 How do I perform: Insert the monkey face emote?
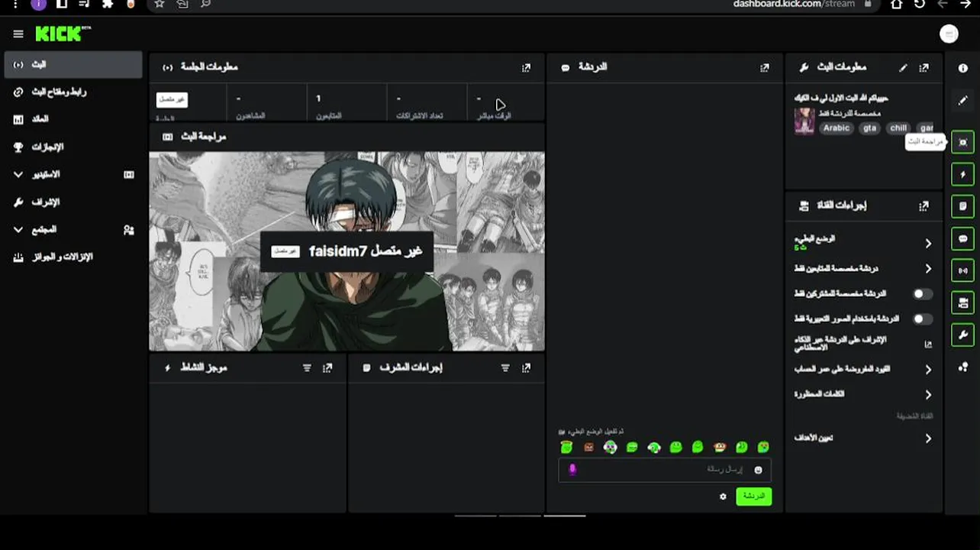point(719,448)
